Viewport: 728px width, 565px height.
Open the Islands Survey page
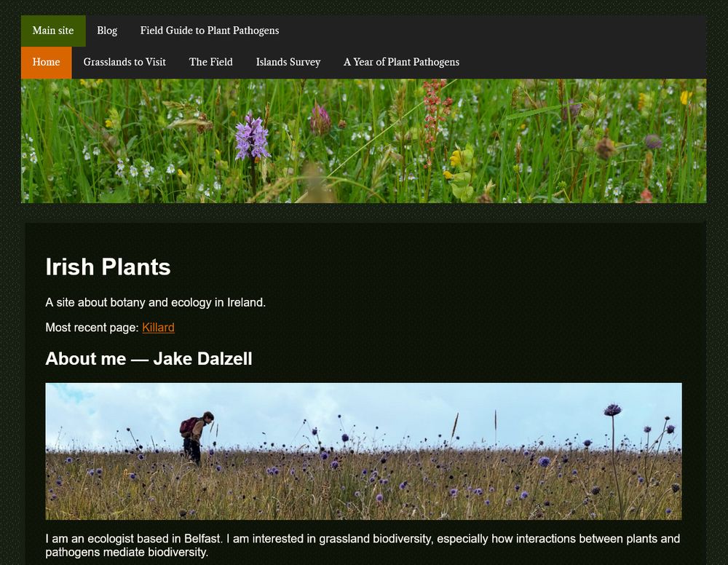pos(288,62)
